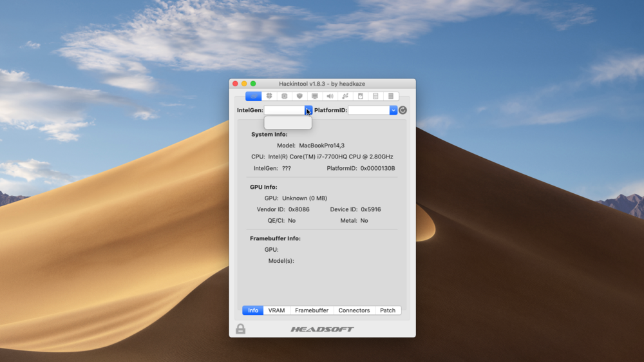Image resolution: width=644 pixels, height=362 pixels.
Task: Click the calculator toolbar icon
Action: (x=375, y=96)
